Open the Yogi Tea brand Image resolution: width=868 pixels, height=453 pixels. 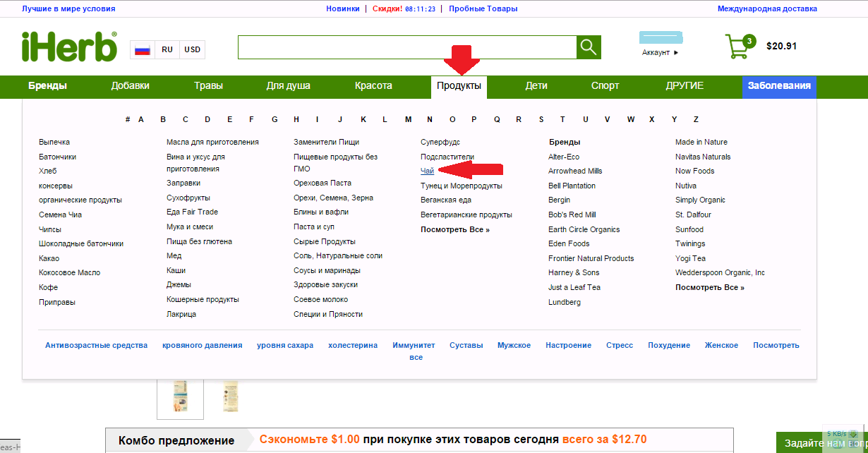coord(691,258)
